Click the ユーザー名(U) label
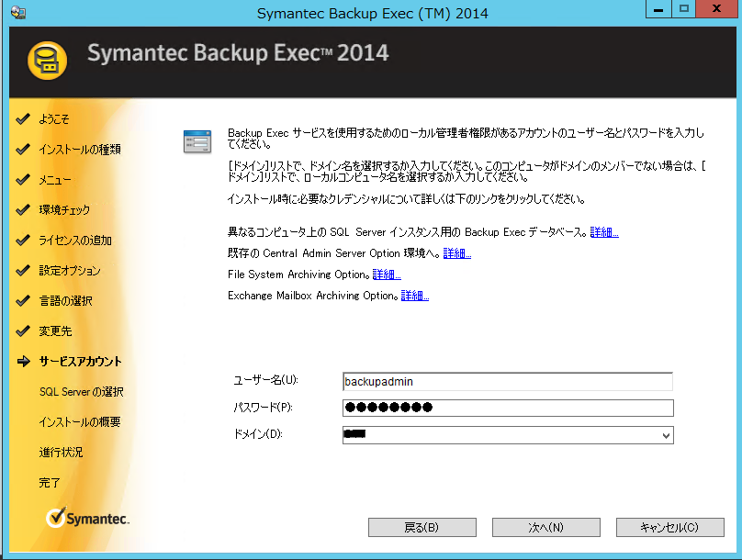 click(x=265, y=380)
